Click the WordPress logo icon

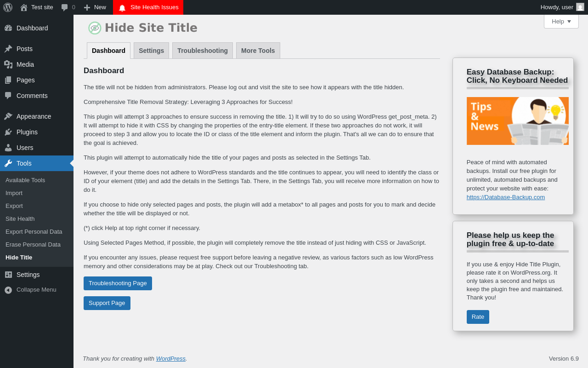tap(8, 7)
